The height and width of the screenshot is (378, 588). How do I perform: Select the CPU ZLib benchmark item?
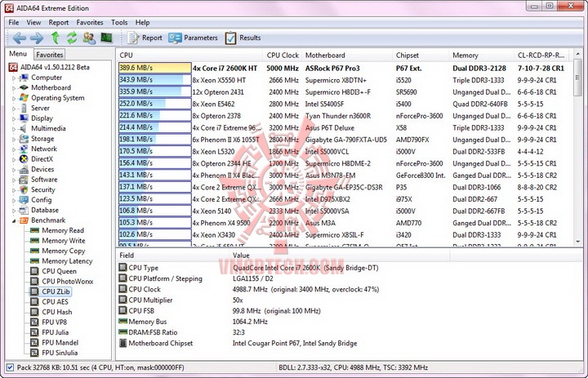click(x=51, y=291)
